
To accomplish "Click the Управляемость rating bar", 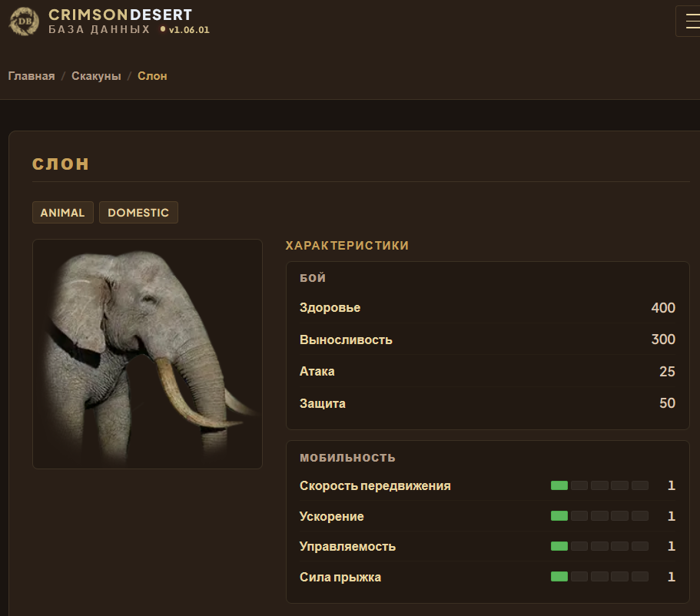I will click(x=599, y=546).
